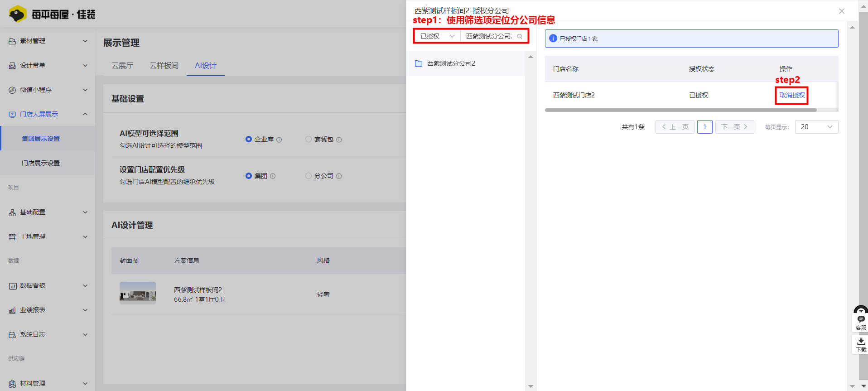Switch to the 云样板间 tab
Screen dimensions: 868x391
[164, 66]
